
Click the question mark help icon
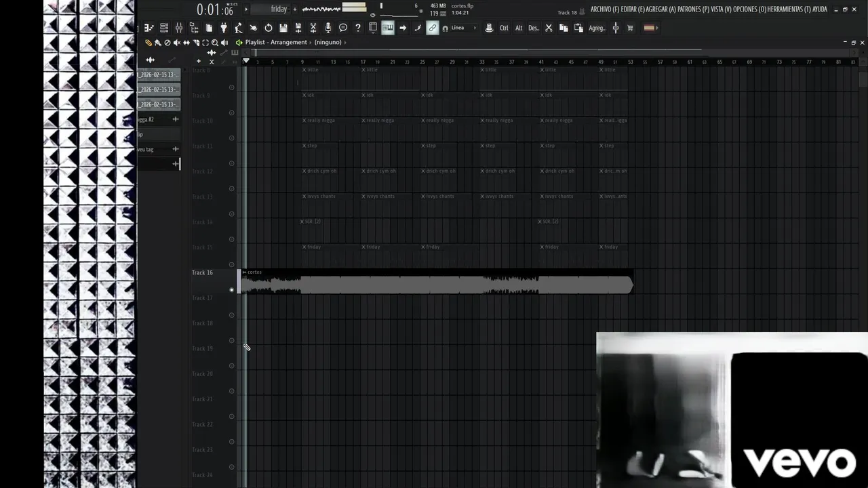point(357,28)
